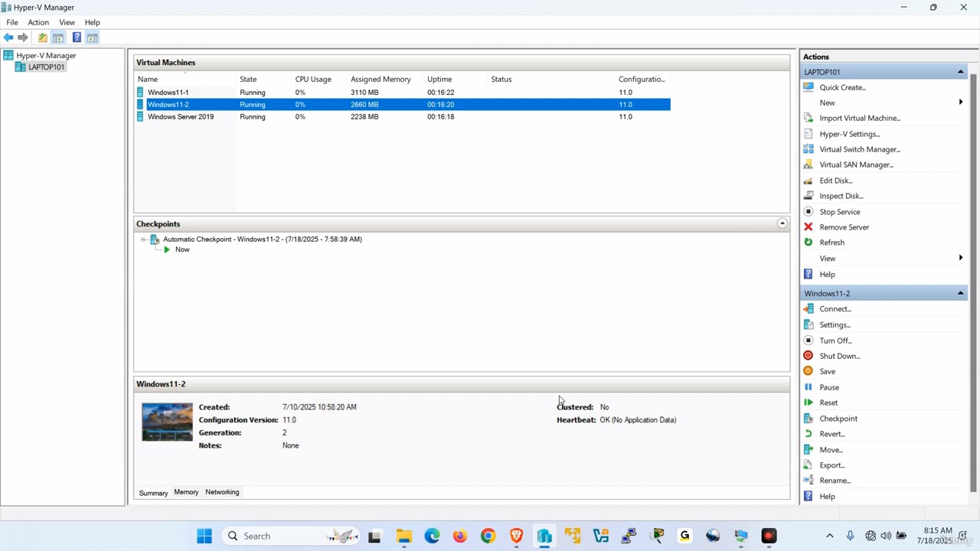Select the Windows11-1 virtual machine row
The image size is (980, 551).
click(x=403, y=93)
